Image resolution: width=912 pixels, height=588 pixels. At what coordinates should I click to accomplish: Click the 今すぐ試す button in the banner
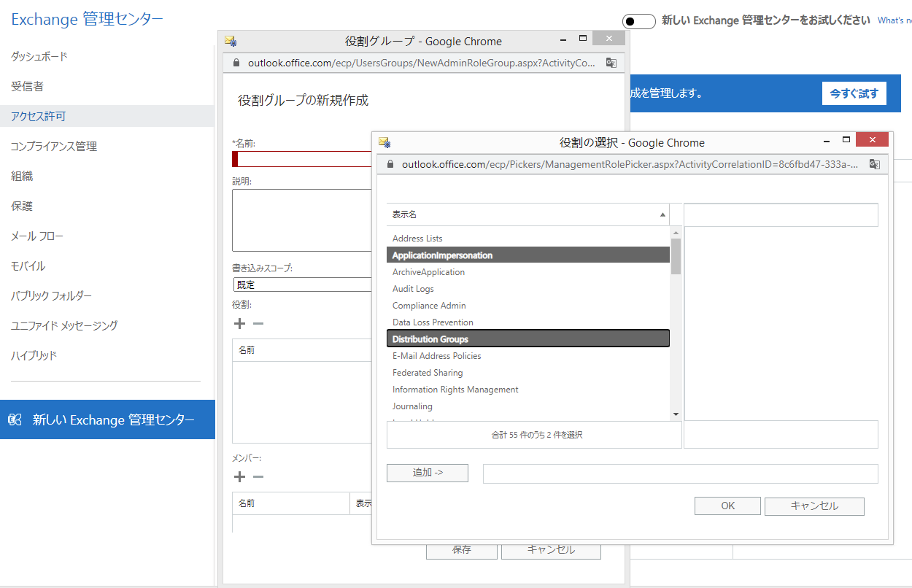854,93
